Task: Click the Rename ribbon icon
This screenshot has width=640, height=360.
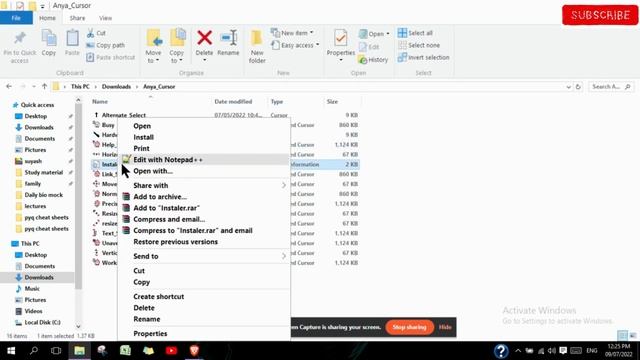Action: coord(228,38)
